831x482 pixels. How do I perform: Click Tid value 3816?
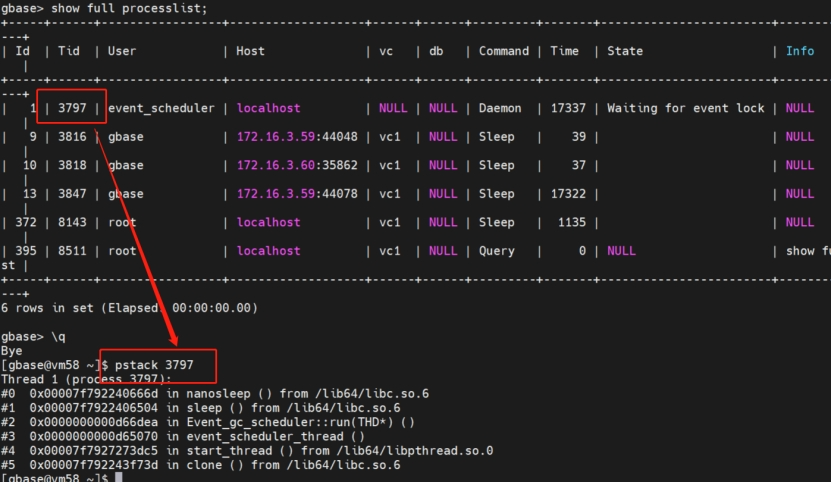click(72, 137)
